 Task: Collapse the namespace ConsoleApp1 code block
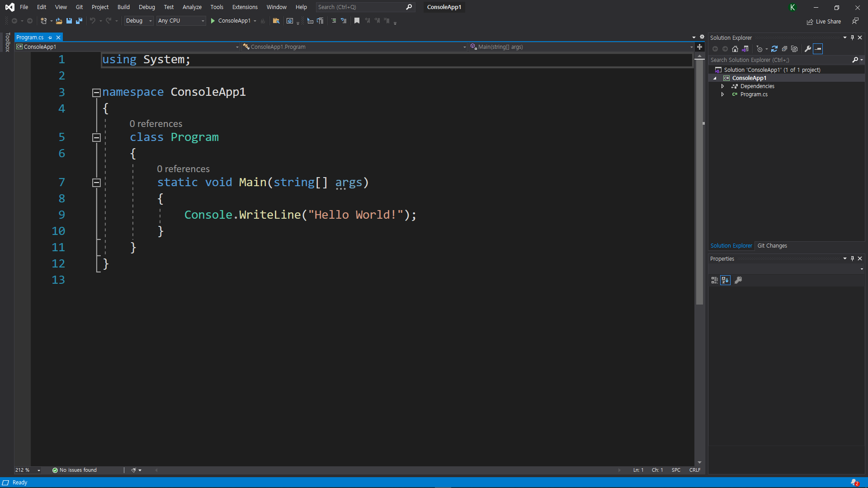96,93
